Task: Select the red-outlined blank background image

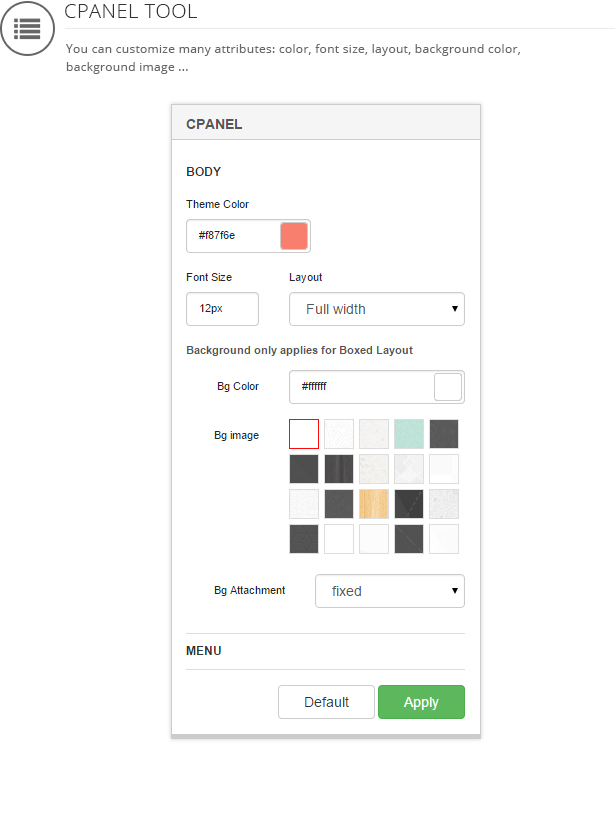Action: [x=304, y=434]
